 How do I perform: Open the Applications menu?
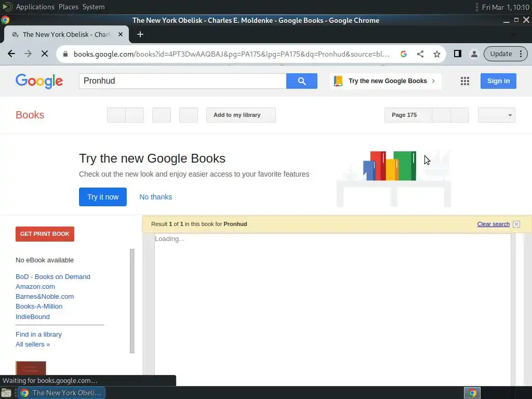click(x=35, y=7)
